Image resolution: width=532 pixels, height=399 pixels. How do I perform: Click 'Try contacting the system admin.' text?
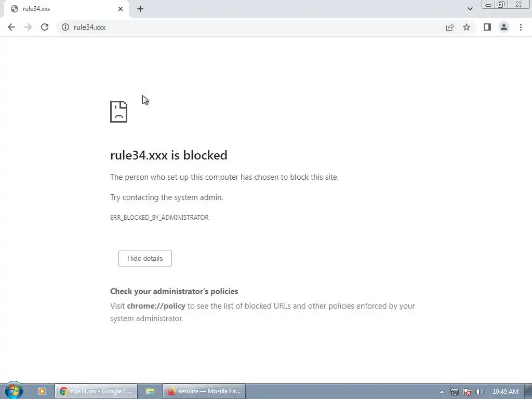tap(167, 197)
